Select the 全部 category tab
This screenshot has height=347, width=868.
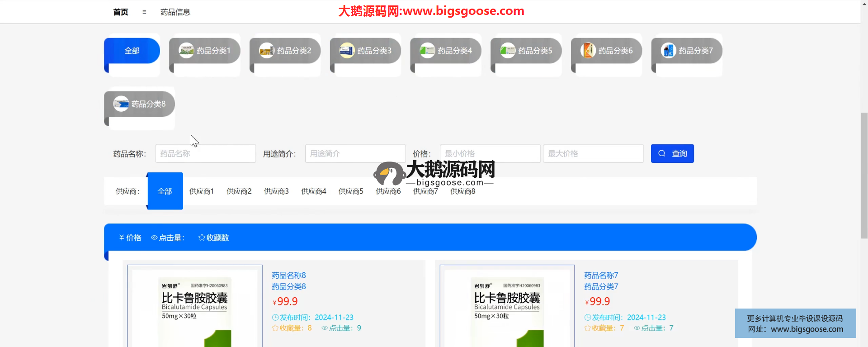coord(132,51)
